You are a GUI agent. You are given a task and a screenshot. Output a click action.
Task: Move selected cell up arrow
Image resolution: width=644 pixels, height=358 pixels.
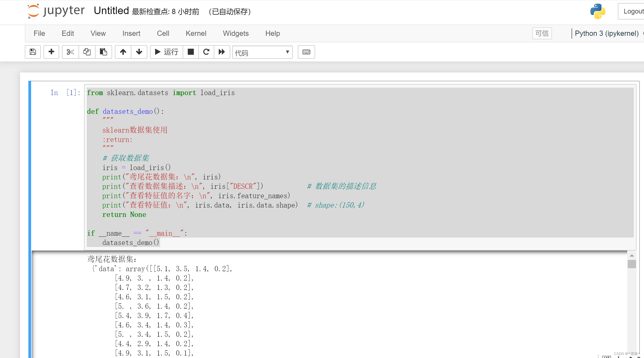[123, 52]
